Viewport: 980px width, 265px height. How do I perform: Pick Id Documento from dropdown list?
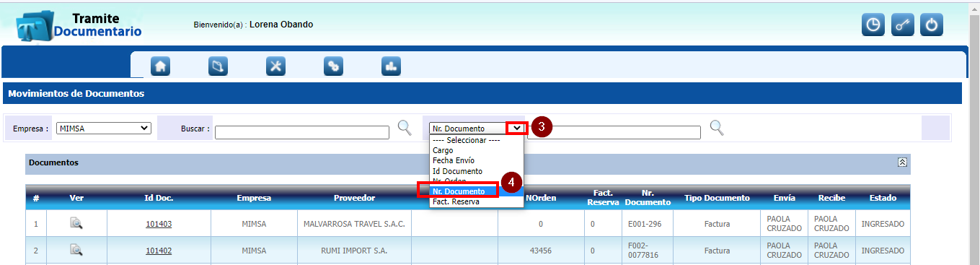pos(457,171)
